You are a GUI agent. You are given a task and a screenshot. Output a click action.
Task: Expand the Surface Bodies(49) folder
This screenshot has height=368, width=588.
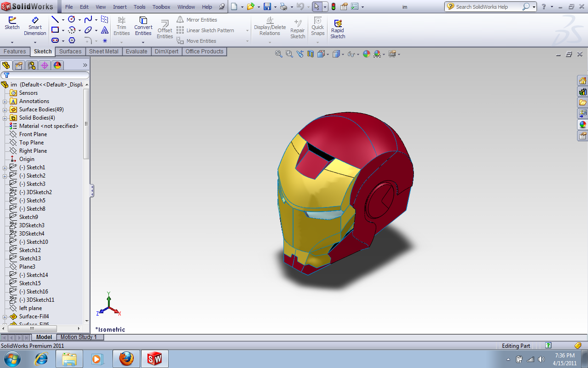(5, 109)
